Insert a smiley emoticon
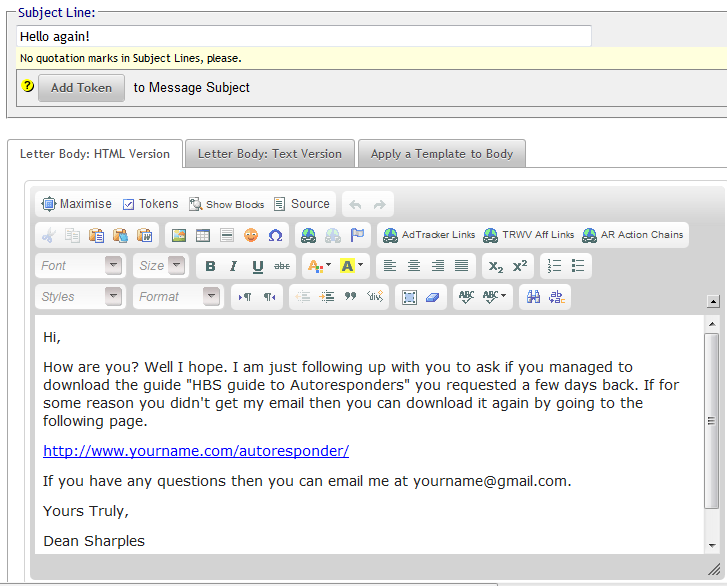The image size is (727, 586). coord(251,235)
